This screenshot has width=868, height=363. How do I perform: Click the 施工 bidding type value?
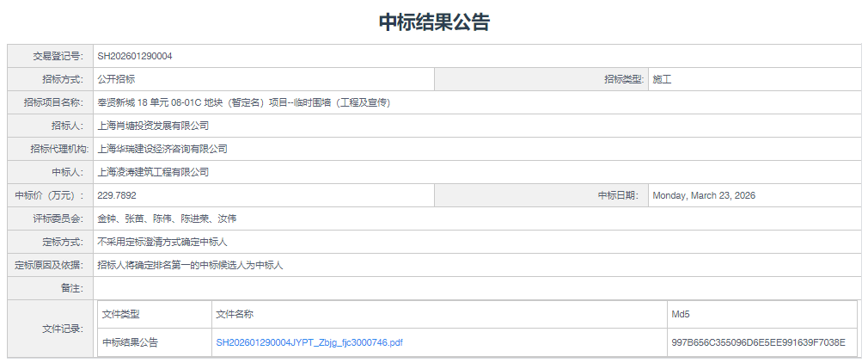coord(662,79)
